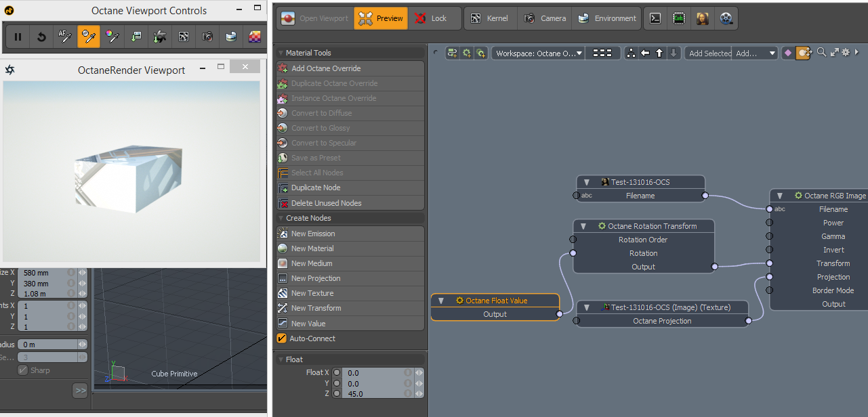Click the save render image icon
This screenshot has height=417, width=868.
coord(136,37)
